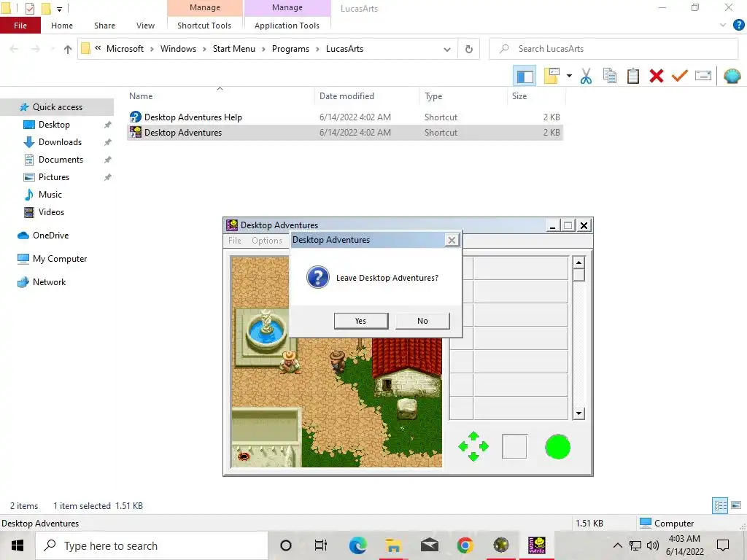The height and width of the screenshot is (560, 747).
Task: Open Pictures in navigation pane
Action: pos(54,177)
